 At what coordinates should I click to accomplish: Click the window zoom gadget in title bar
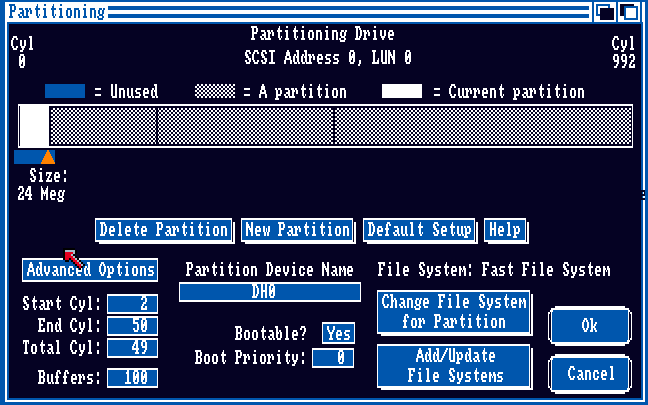(x=606, y=12)
